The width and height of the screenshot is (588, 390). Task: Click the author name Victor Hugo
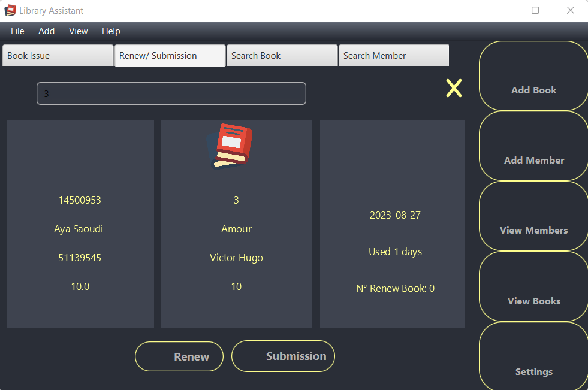[236, 258]
